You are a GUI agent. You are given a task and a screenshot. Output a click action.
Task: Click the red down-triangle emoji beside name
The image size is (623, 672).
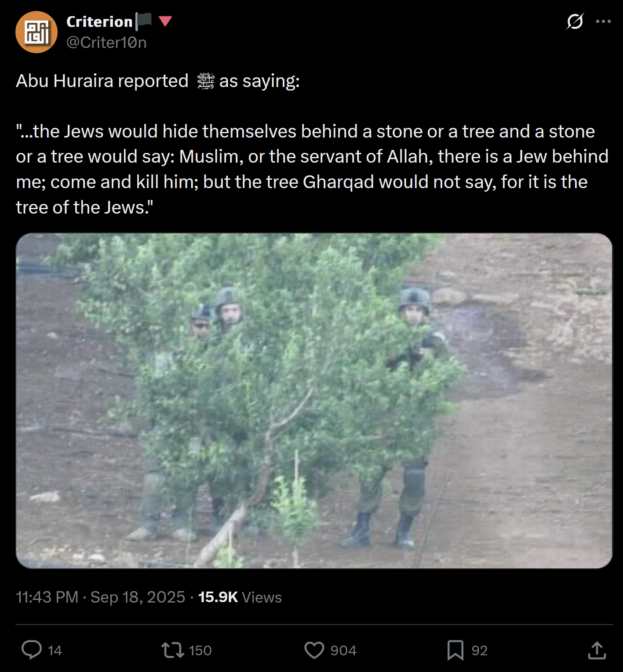pos(165,21)
